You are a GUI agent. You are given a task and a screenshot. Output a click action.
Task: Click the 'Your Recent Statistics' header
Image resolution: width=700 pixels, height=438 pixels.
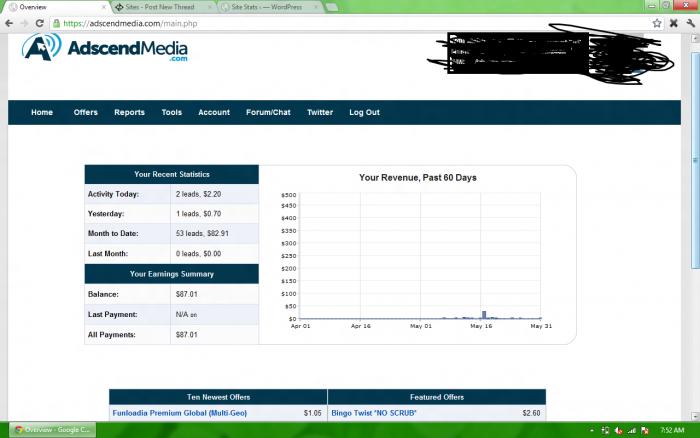click(172, 174)
